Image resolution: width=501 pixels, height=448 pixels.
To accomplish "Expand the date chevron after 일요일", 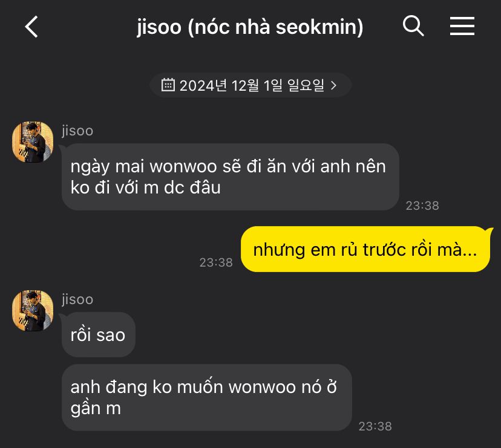I will tap(333, 85).
